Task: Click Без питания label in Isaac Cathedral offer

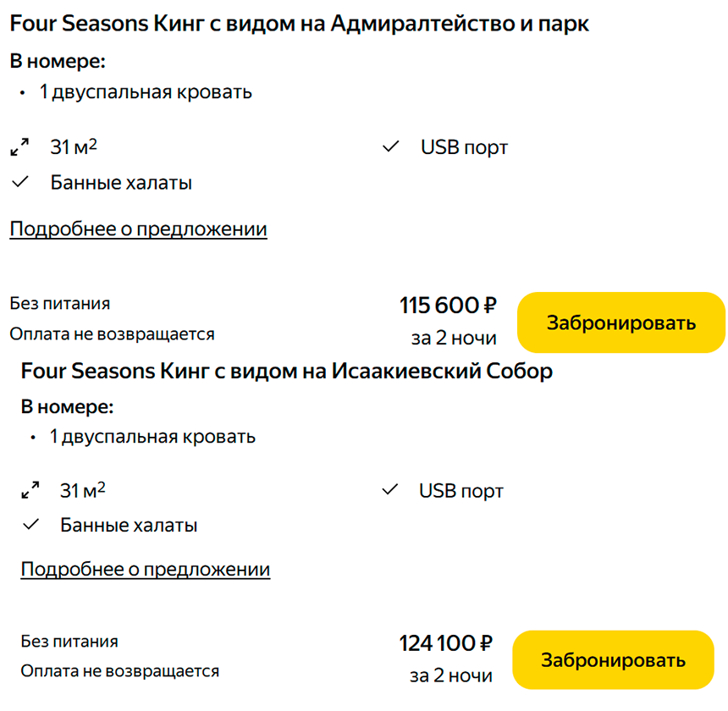Action: (69, 642)
